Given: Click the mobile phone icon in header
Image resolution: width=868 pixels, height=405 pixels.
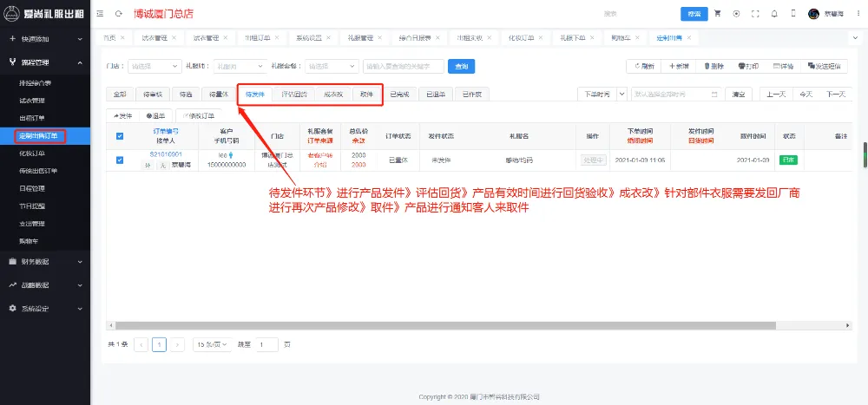Looking at the screenshot, I should pyautogui.click(x=793, y=14).
